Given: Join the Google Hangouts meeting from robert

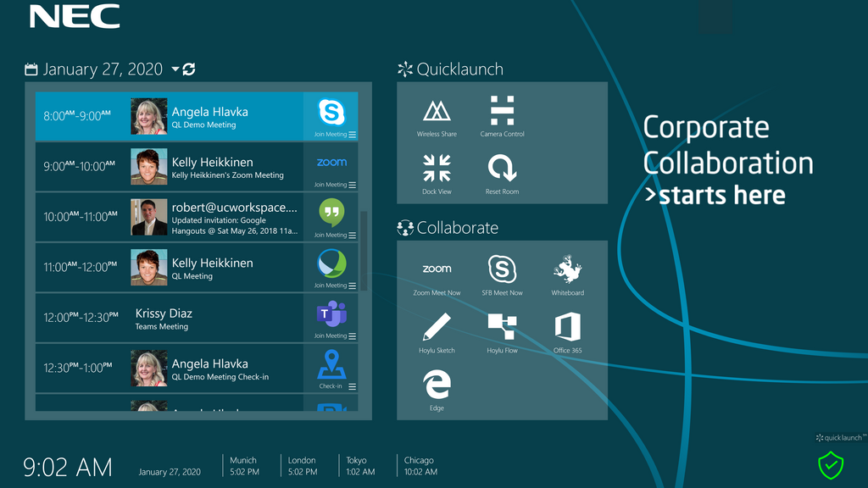Looking at the screenshot, I should (x=331, y=218).
